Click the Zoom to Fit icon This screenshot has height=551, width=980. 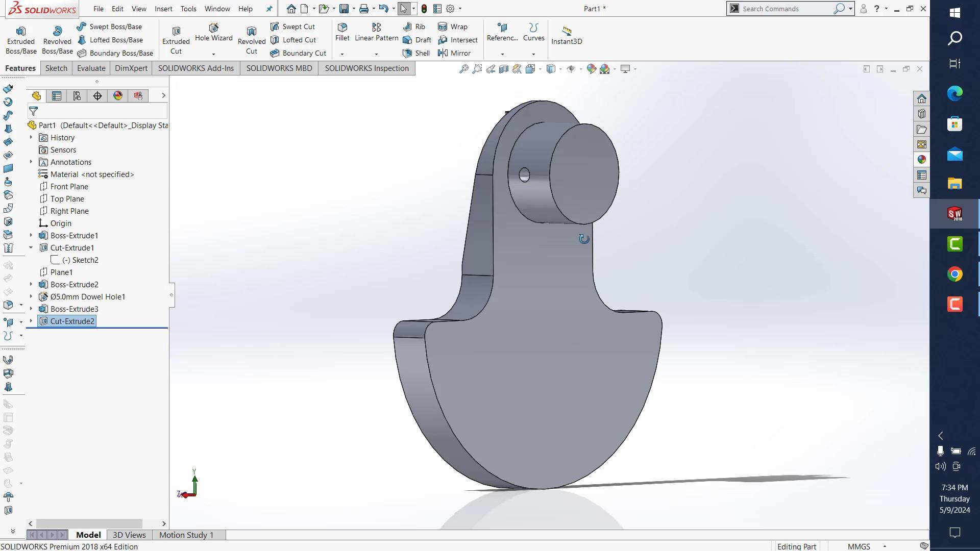463,69
